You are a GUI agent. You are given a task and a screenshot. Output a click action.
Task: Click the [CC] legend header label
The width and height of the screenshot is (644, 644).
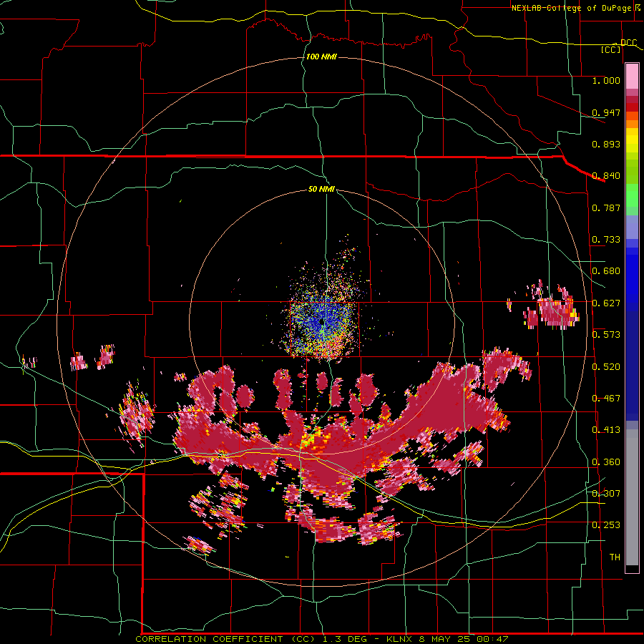coord(610,49)
